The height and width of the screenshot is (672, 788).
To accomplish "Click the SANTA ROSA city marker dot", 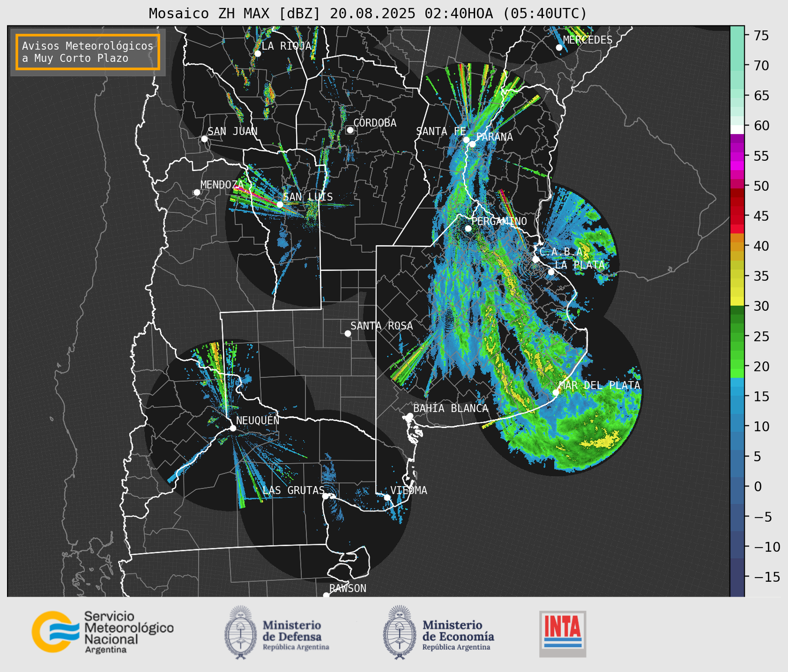I will (x=348, y=334).
